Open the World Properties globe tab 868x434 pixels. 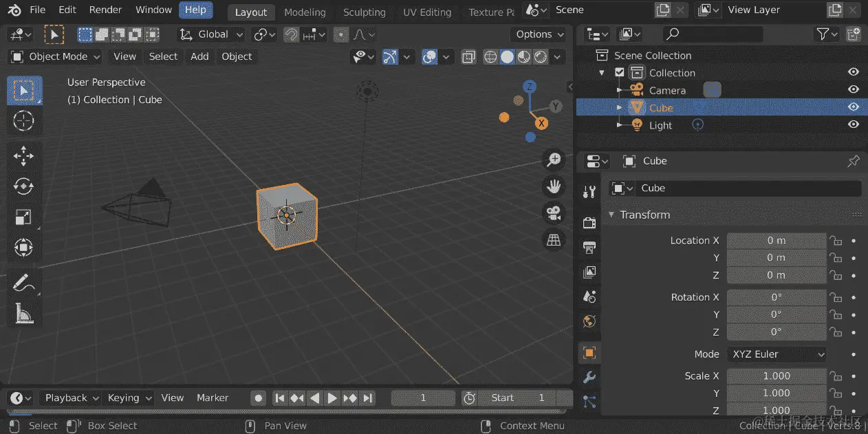click(589, 321)
